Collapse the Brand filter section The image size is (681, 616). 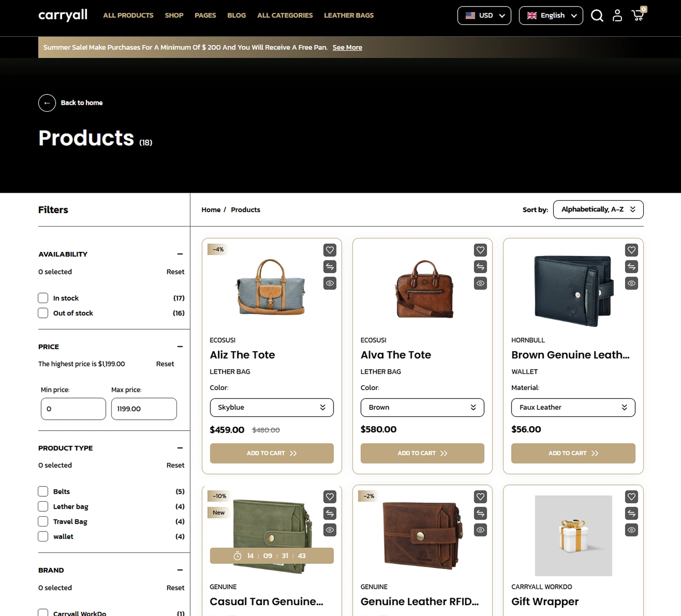180,570
